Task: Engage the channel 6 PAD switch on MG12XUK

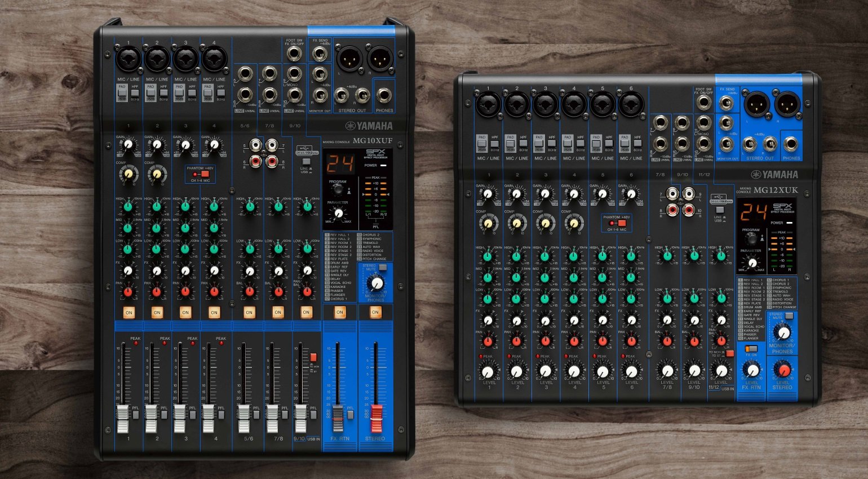Action: (625, 143)
